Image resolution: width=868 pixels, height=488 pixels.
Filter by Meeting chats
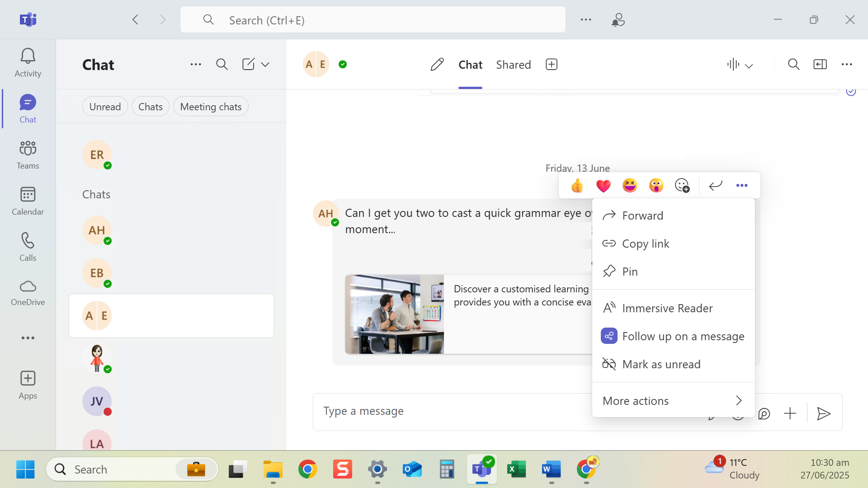pyautogui.click(x=211, y=107)
